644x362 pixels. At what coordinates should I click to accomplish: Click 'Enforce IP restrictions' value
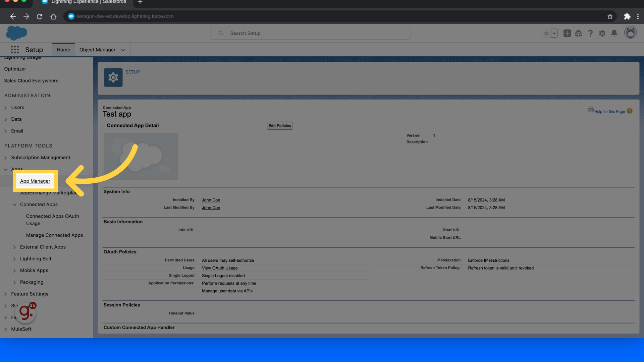(489, 260)
